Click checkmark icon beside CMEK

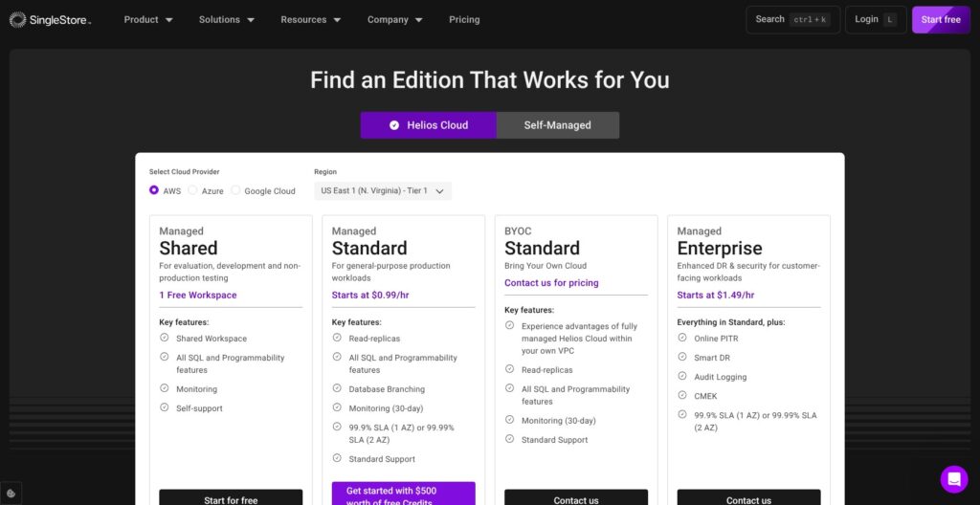[x=682, y=395]
